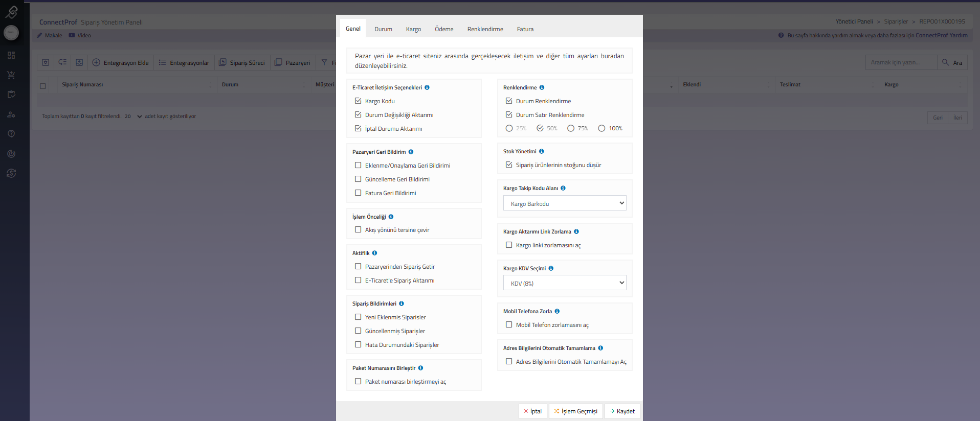Open the shopping cart icon in sidebar
This screenshot has width=980, height=421.
click(x=11, y=75)
